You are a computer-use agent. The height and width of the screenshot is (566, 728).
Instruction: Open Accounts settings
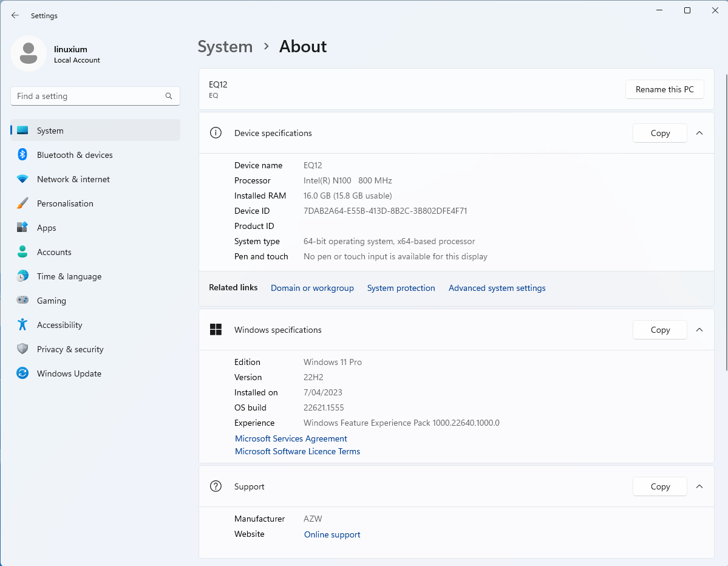[x=95, y=252]
